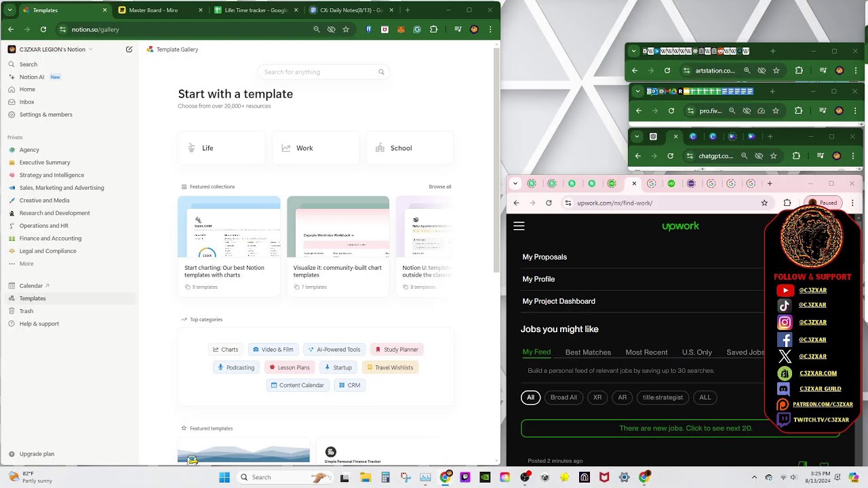Open Notion AI in the sidebar
The image size is (868, 488).
[68, 77]
